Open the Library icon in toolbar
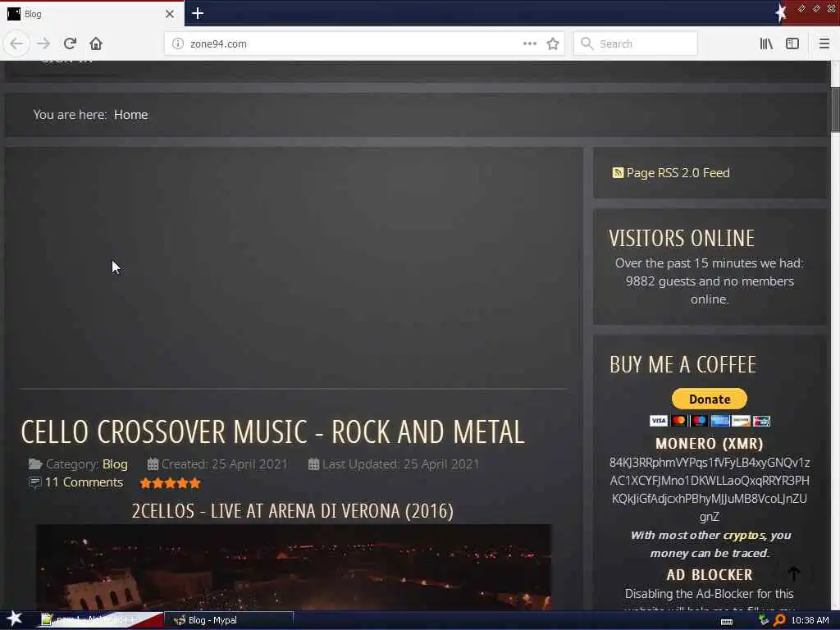This screenshot has height=630, width=840. pyautogui.click(x=766, y=43)
